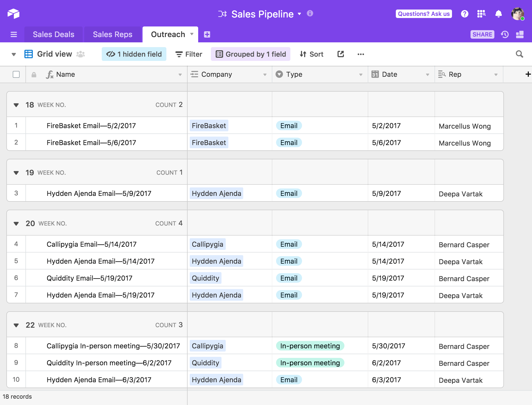Open the hamburger tables list menu
This screenshot has height=405, width=532.
[x=14, y=34]
